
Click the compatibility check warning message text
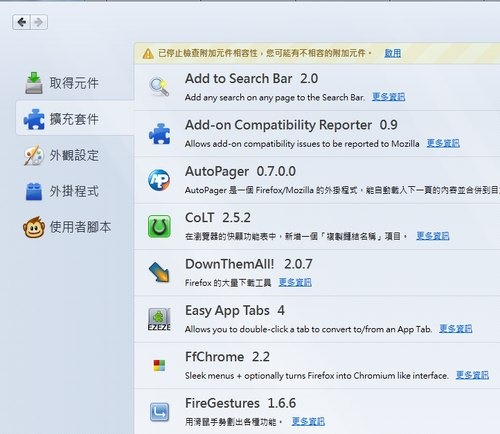265,53
